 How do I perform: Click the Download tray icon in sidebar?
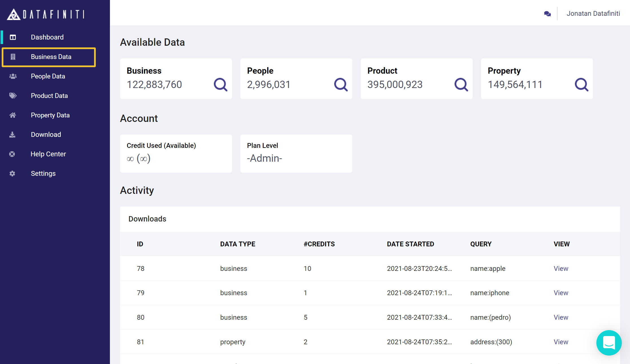[x=12, y=135]
